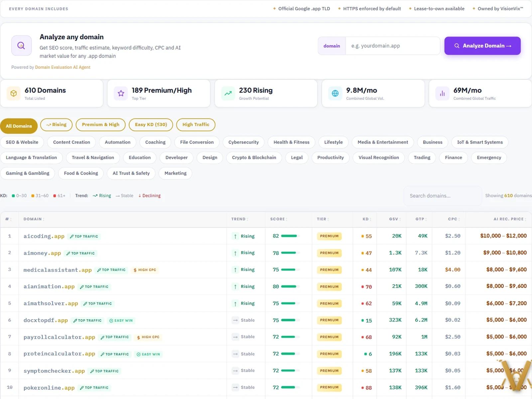
Task: Click the TOP TRAFFIC badge on symptomchecker.app
Action: [104, 371]
